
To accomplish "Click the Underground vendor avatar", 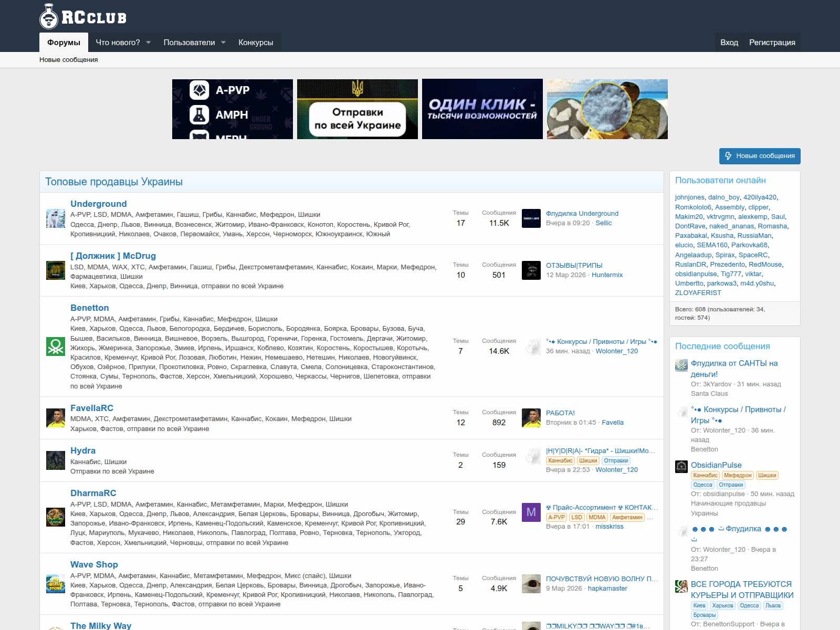I will [x=56, y=218].
